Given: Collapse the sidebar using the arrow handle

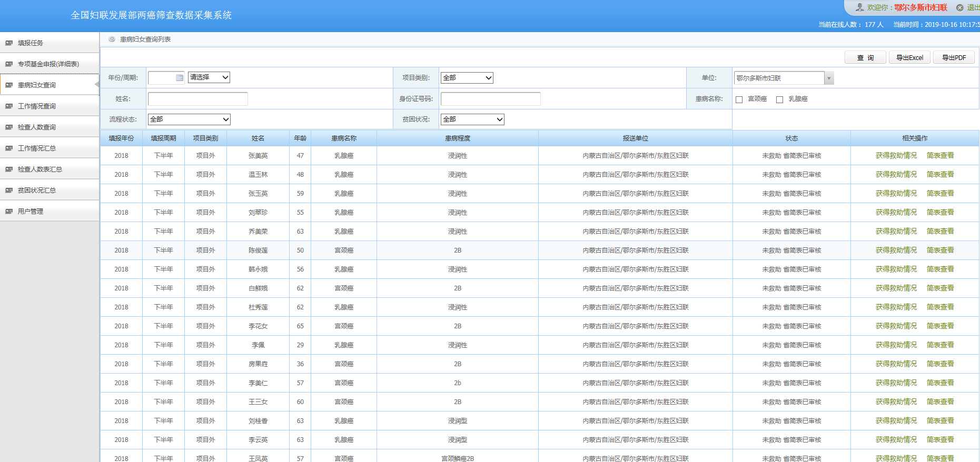Looking at the screenshot, I should [97, 85].
